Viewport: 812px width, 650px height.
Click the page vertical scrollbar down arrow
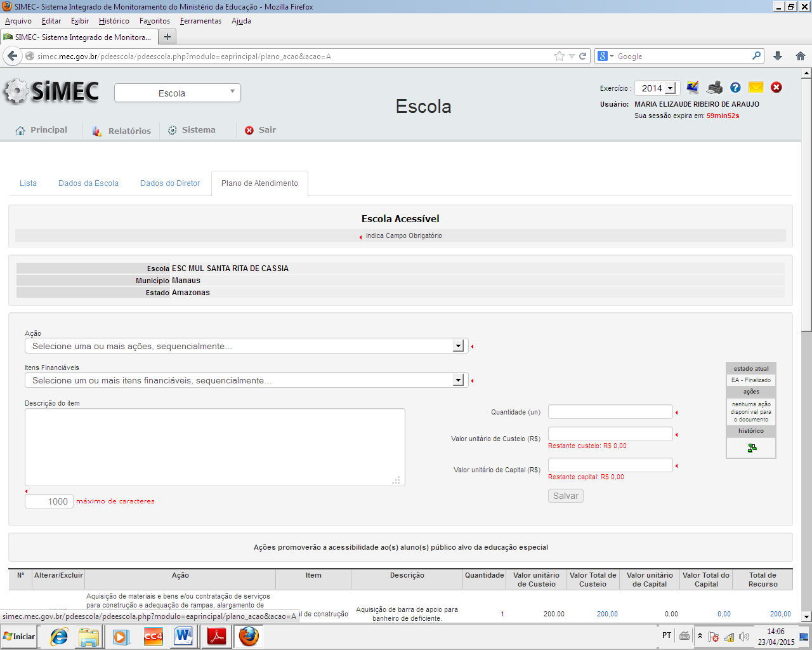click(806, 616)
